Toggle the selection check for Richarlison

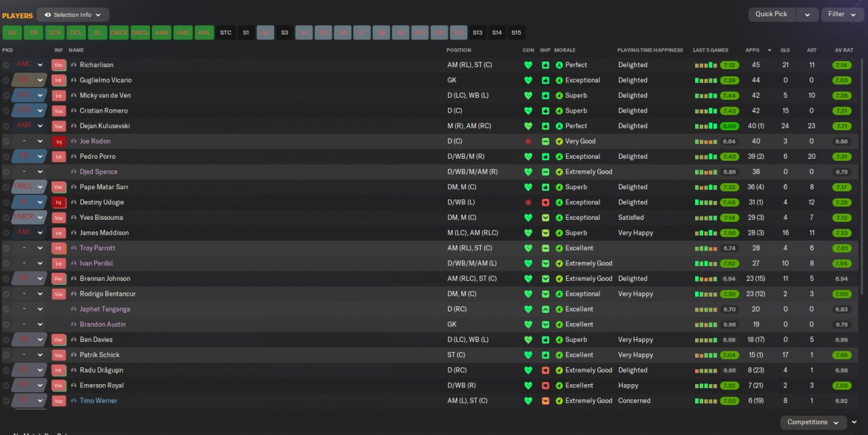6,65
